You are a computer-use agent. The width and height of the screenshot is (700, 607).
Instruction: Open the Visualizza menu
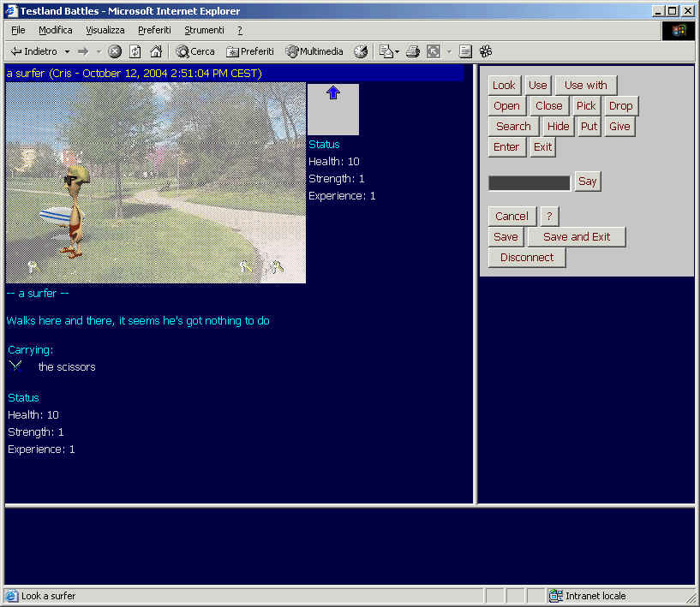[x=105, y=30]
